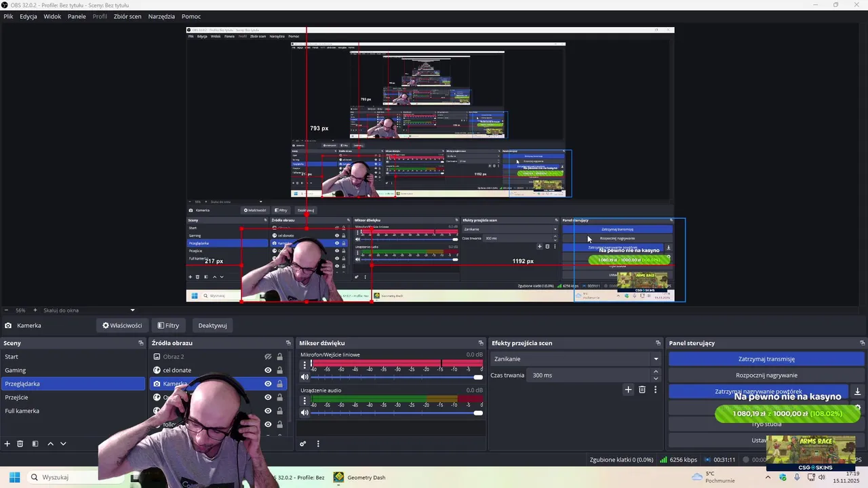Undock the Mikser dźwięku panel

point(481,343)
